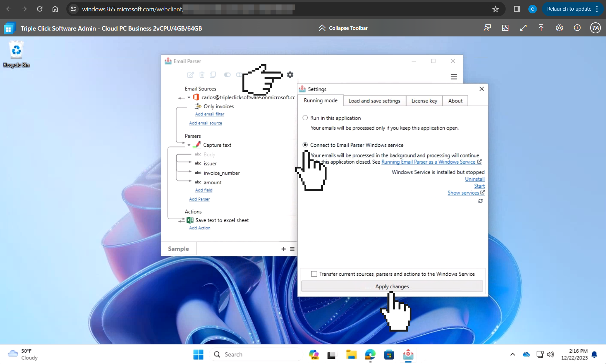606x364 pixels.
Task: Open Windows 365 settings gear icon
Action: pos(559,28)
